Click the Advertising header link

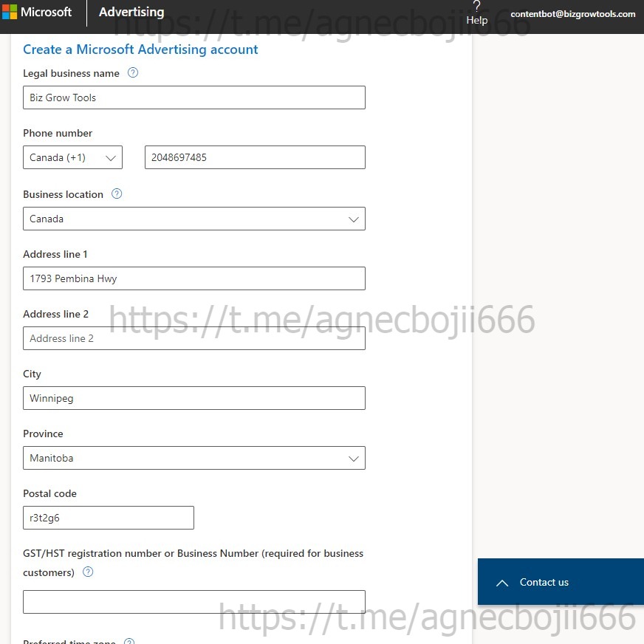click(x=131, y=13)
